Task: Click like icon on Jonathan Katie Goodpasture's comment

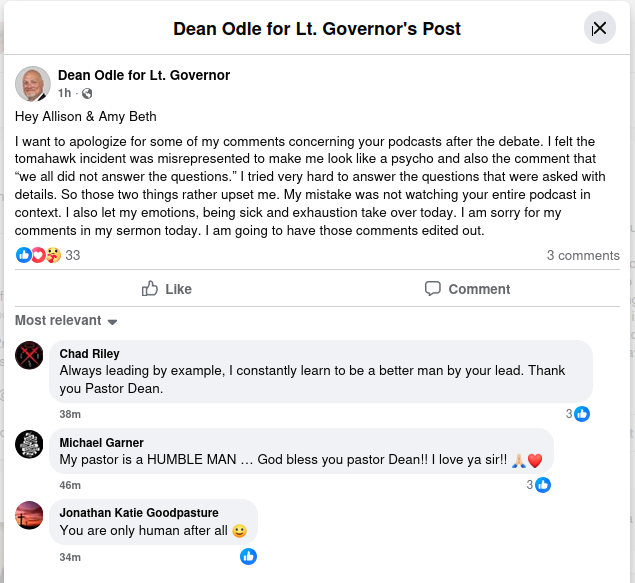Action: [249, 556]
